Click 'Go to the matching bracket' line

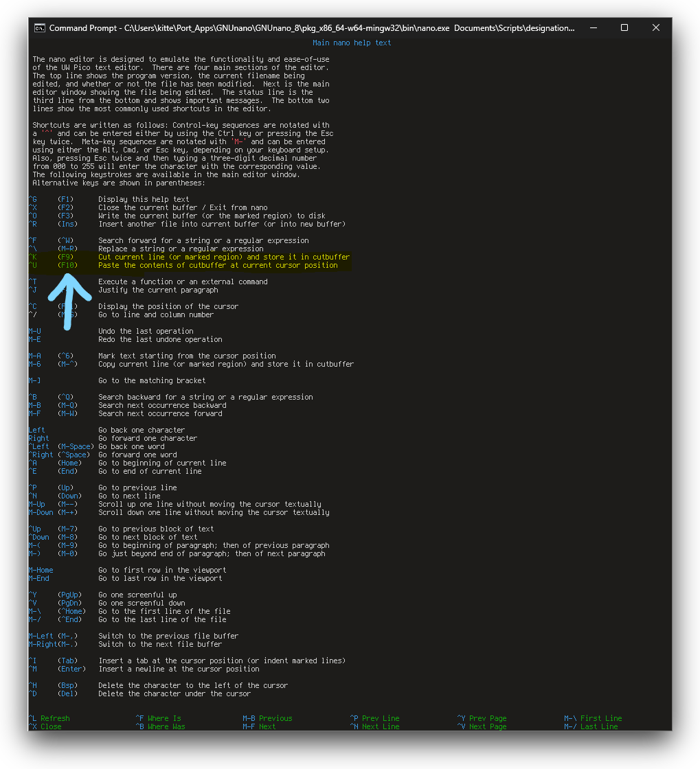[x=152, y=380]
